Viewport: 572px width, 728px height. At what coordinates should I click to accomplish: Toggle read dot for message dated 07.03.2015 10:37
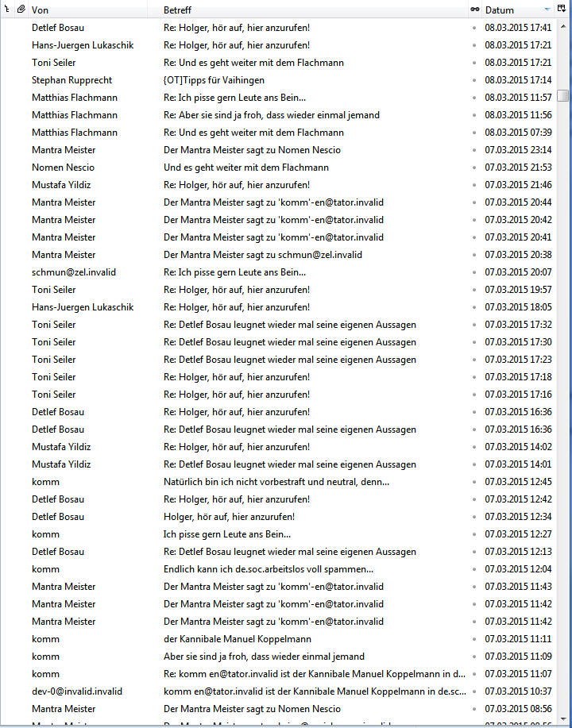point(474,691)
